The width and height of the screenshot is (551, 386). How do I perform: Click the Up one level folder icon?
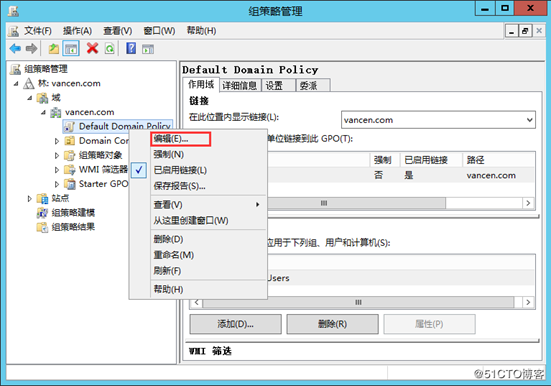point(53,49)
